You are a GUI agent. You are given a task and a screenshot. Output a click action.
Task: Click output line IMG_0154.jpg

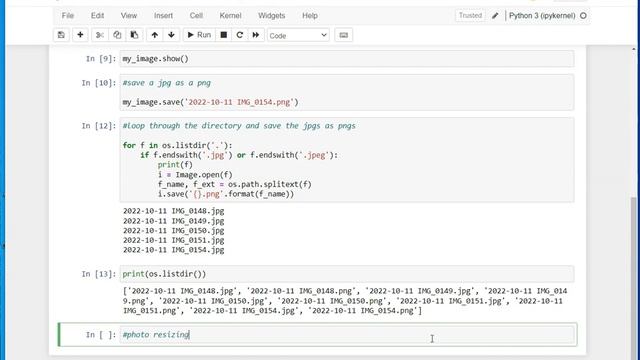(x=173, y=250)
